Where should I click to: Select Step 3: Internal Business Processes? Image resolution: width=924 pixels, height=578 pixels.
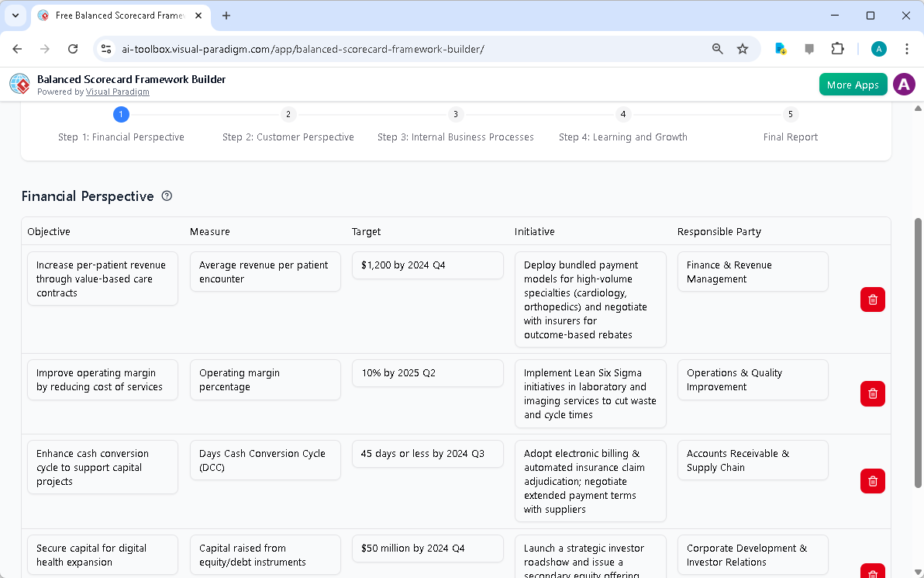456,137
